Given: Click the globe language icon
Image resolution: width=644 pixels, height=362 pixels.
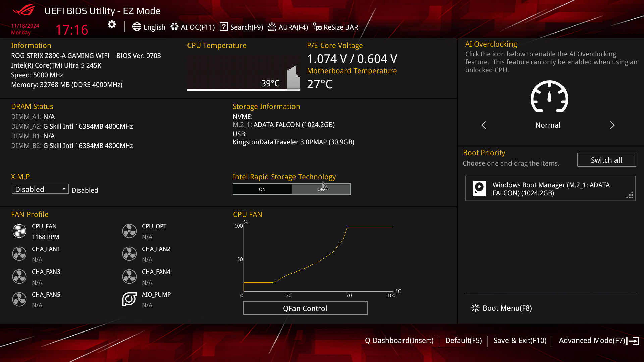Looking at the screenshot, I should (137, 27).
